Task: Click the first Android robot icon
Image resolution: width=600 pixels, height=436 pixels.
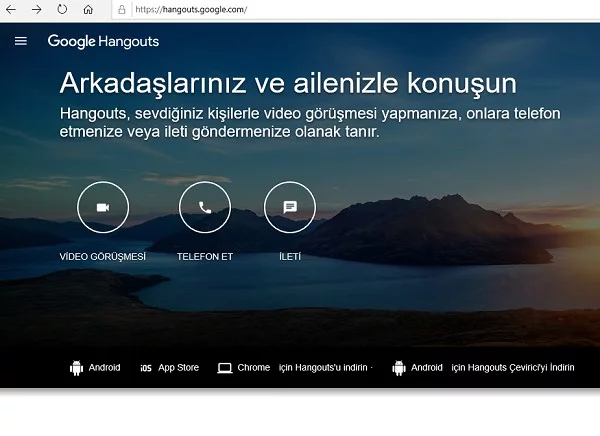Action: [x=77, y=368]
